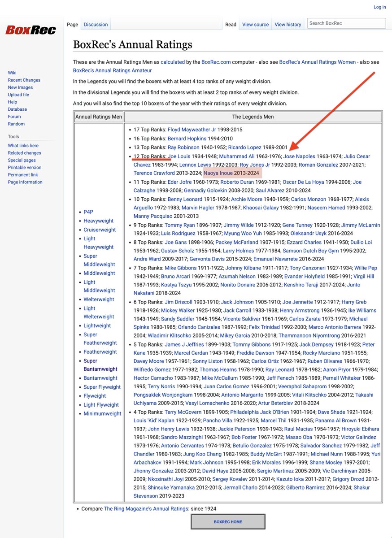Select the Cruiserweight division link
This screenshot has width=392, height=538.
click(100, 230)
